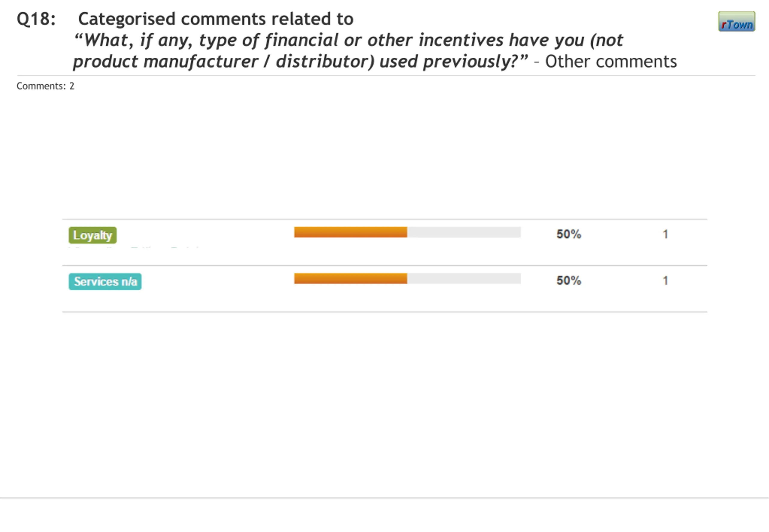Click the count 1 in Loyalty row
Screen dimensions: 769x532
pyautogui.click(x=665, y=234)
